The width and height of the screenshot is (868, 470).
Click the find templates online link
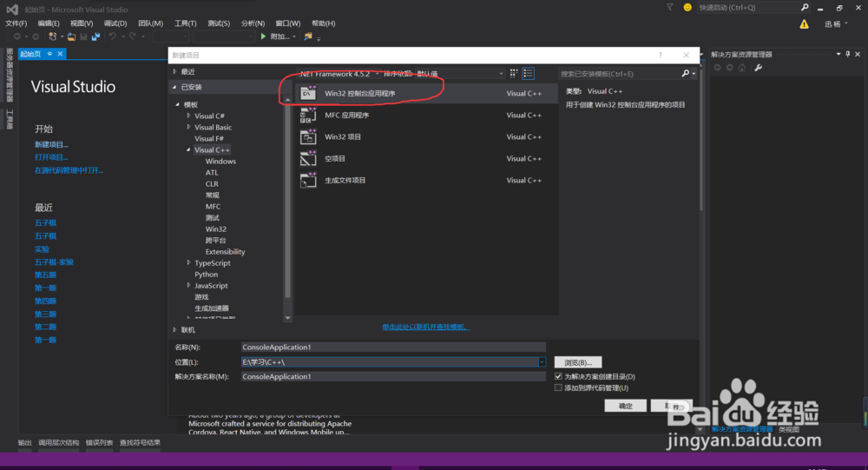[x=425, y=327]
